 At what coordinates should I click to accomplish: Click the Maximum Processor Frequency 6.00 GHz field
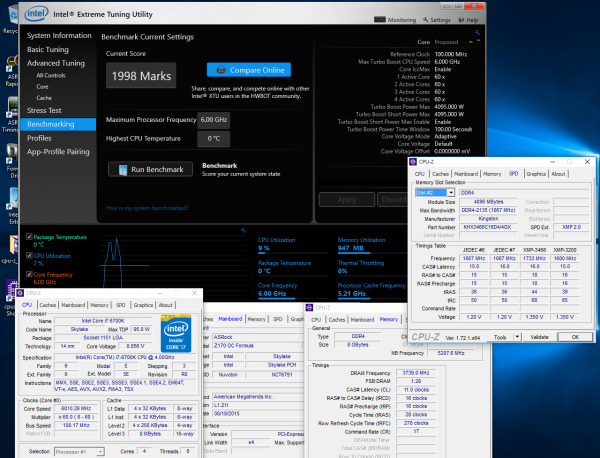click(214, 120)
